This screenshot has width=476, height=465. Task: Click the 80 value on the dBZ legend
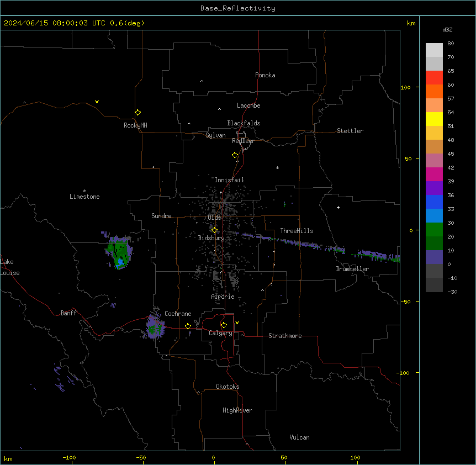tap(451, 44)
